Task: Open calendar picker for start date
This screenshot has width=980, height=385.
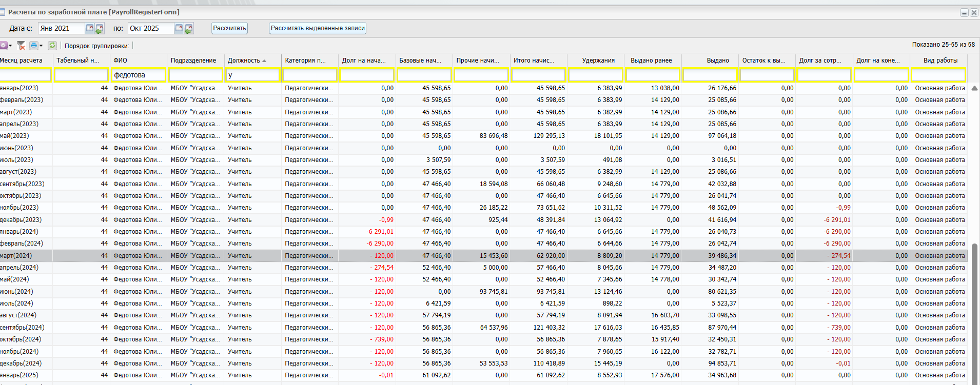Action: [x=90, y=28]
